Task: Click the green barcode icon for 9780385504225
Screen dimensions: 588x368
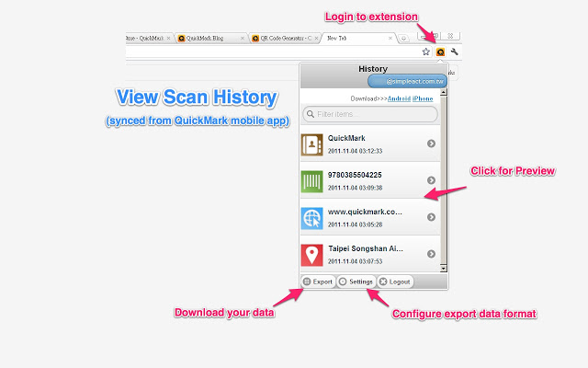Action: [x=311, y=181]
